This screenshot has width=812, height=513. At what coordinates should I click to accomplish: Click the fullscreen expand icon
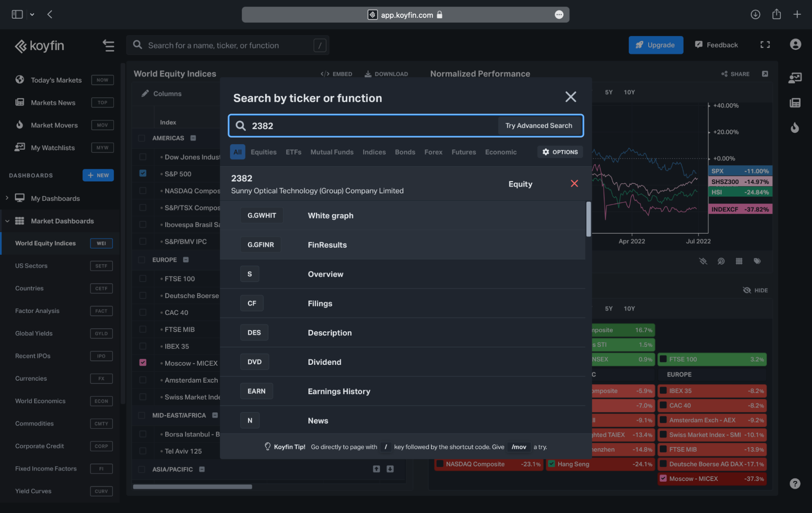[765, 44]
